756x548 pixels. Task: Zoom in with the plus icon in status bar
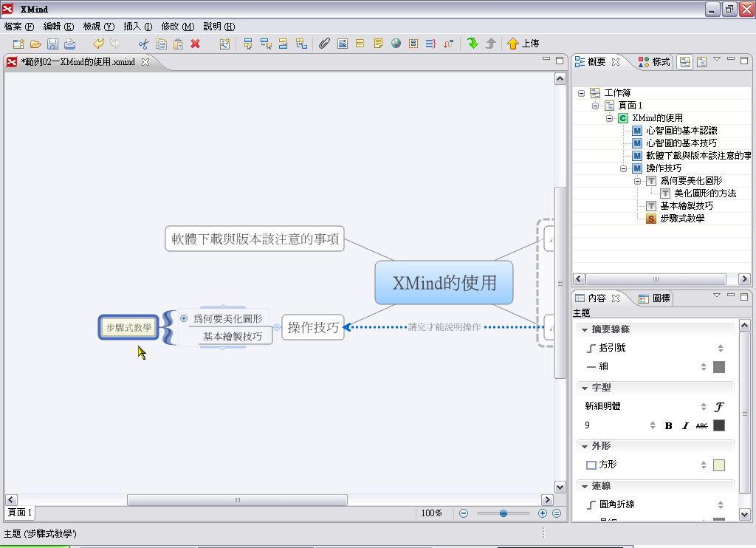coord(543,513)
